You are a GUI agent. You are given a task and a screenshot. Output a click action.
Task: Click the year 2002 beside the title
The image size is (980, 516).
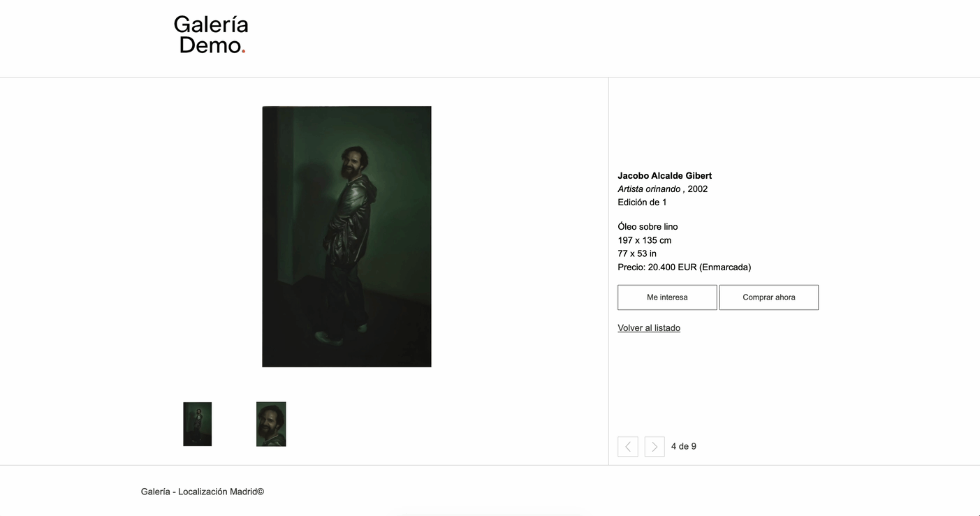[698, 189]
